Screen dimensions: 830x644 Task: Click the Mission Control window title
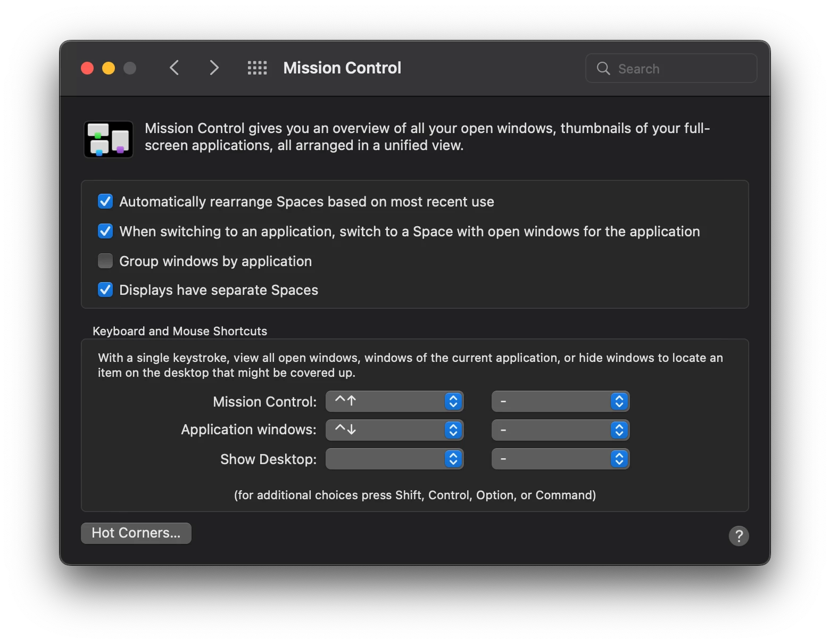point(342,68)
